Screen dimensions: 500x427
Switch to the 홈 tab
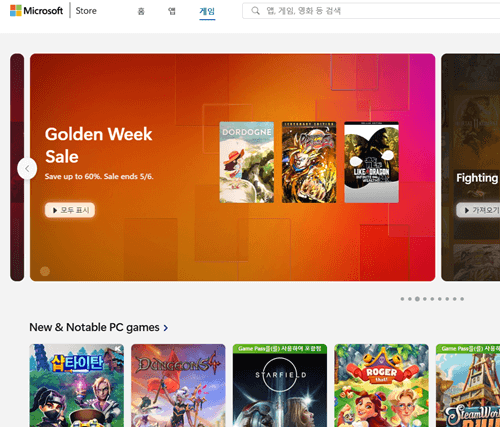pos(141,11)
